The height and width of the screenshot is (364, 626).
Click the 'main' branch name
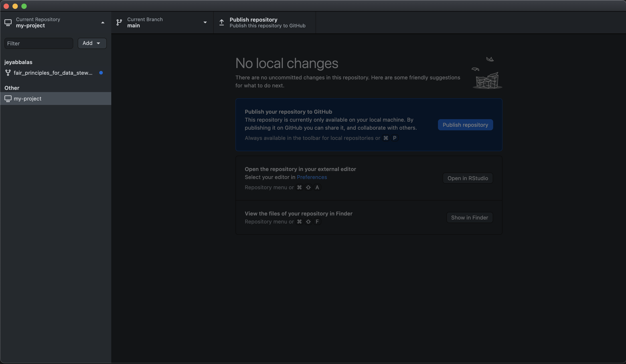click(134, 26)
